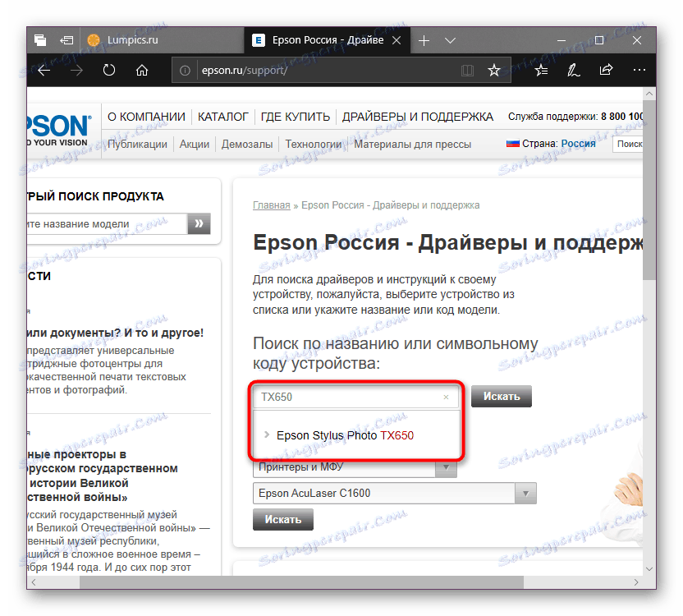683x616 pixels.
Task: Enable reading view for this page
Action: tap(467, 71)
